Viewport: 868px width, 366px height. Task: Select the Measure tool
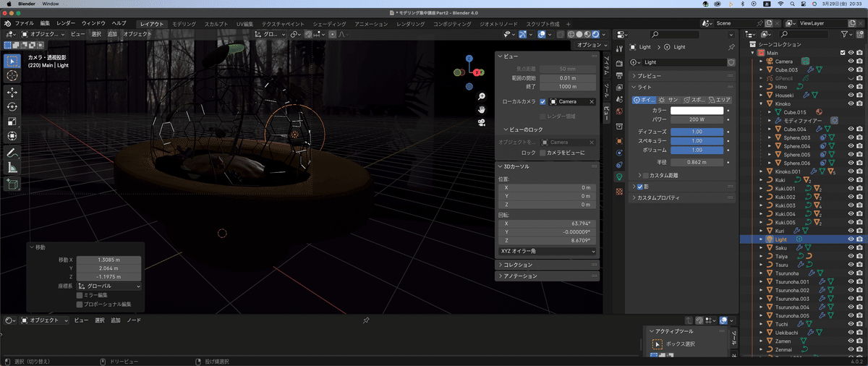[x=12, y=168]
